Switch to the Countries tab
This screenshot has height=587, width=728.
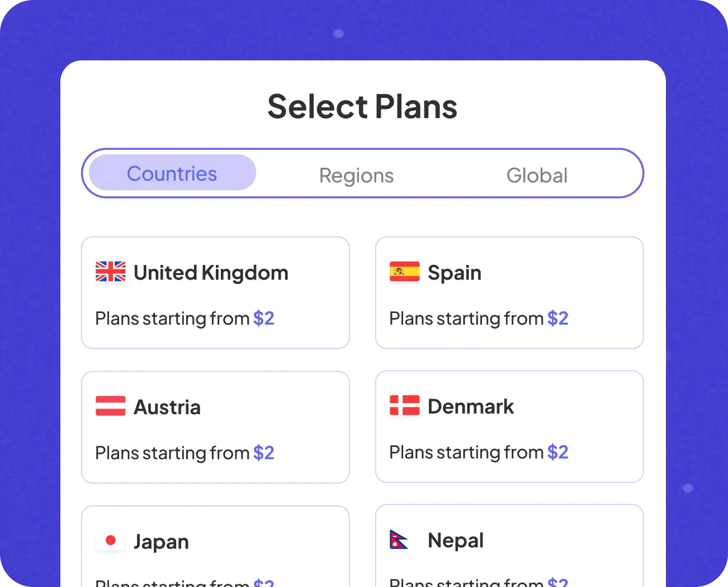point(172,173)
